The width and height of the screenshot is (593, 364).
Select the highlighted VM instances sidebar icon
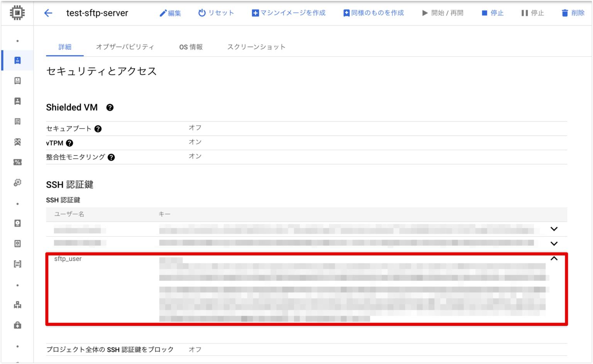17,60
